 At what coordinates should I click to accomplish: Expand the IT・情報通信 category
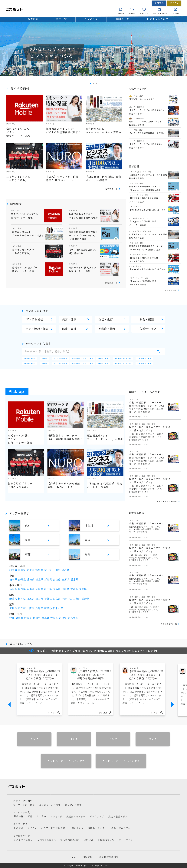tap(39, 319)
